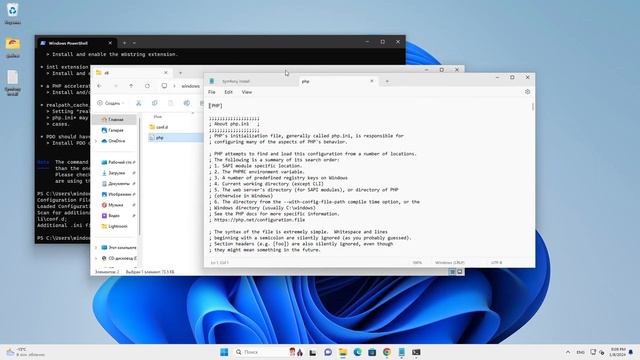Image resolution: width=640 pixels, height=360 pixels.
Task: Expand the OneDrive tree node
Action: (96, 141)
